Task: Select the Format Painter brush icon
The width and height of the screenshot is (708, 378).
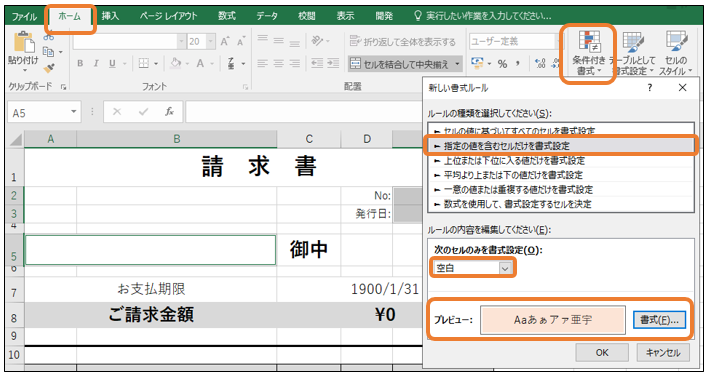Action: point(49,68)
